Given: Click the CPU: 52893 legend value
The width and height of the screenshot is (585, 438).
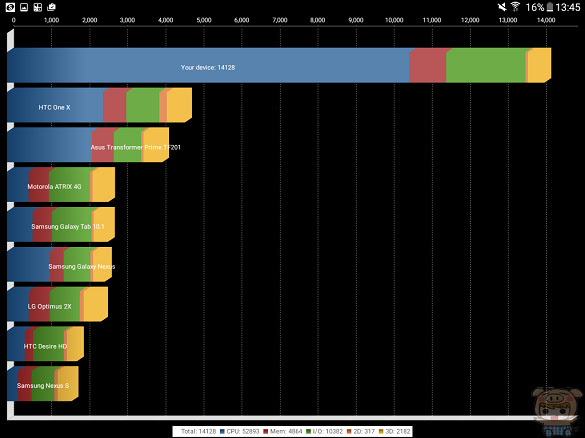Looking at the screenshot, I should [243, 431].
